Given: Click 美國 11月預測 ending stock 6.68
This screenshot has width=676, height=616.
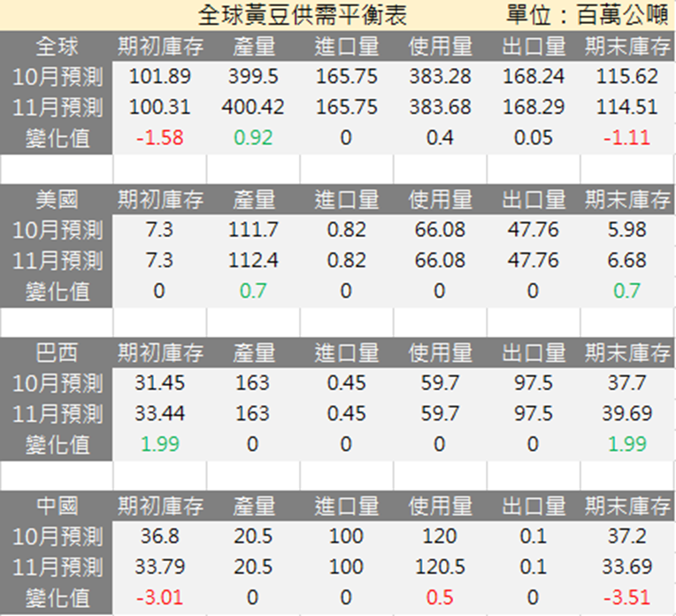Looking at the screenshot, I should [626, 260].
